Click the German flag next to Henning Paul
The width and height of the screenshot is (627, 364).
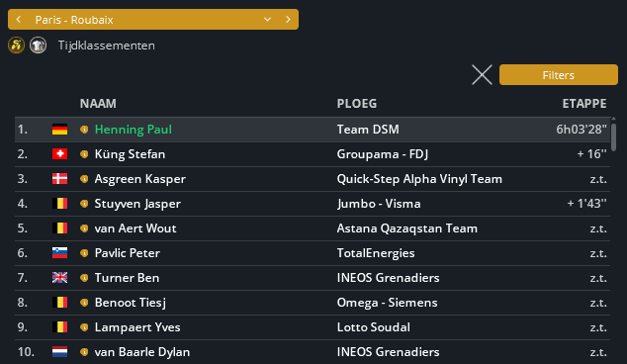coord(59,130)
